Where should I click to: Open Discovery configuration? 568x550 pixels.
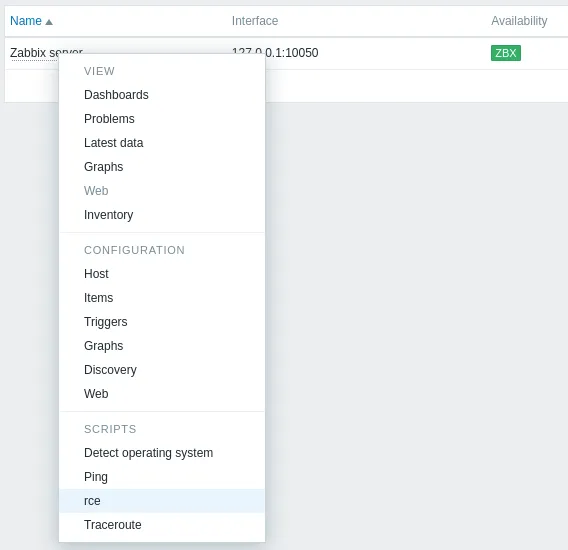pyautogui.click(x=110, y=370)
